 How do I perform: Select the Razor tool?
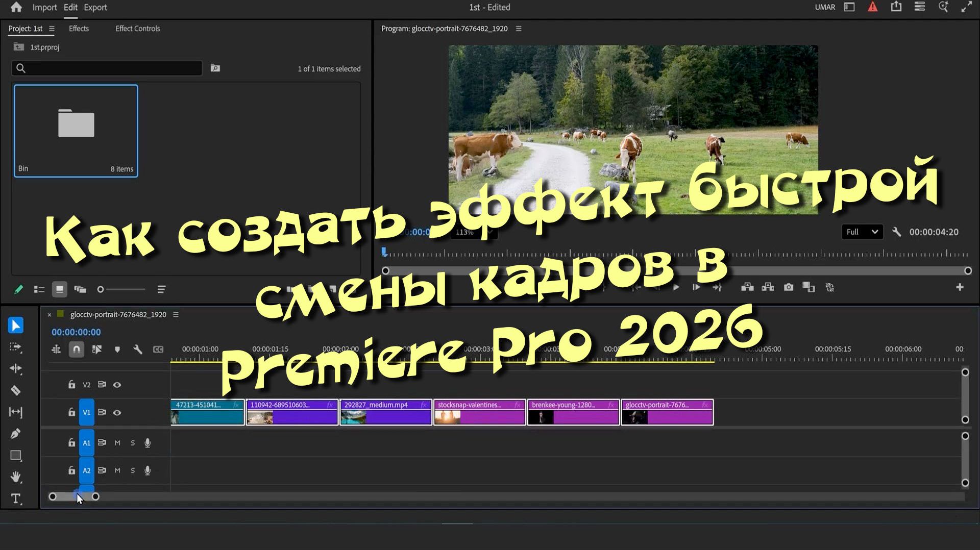tap(16, 391)
